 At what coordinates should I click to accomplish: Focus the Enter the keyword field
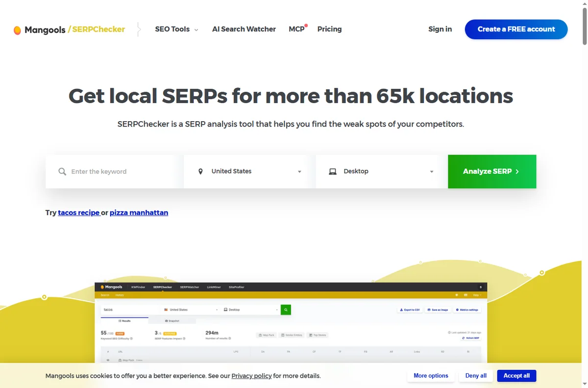coord(115,172)
